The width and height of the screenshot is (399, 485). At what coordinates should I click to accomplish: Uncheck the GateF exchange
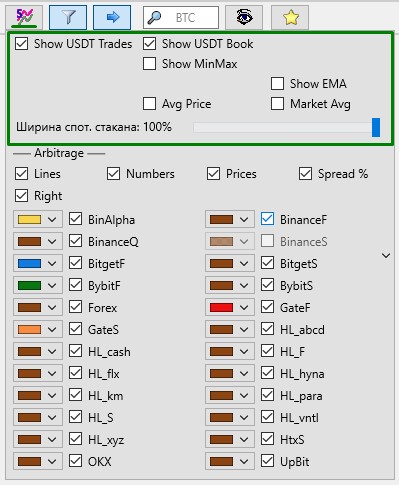pos(267,307)
